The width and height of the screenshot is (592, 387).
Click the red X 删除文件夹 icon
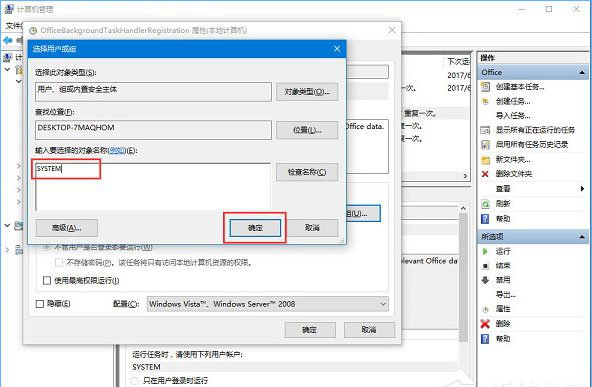pos(485,174)
